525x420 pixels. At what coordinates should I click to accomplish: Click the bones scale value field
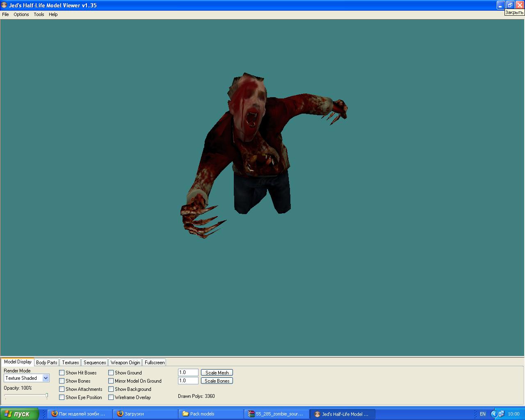pyautogui.click(x=188, y=381)
